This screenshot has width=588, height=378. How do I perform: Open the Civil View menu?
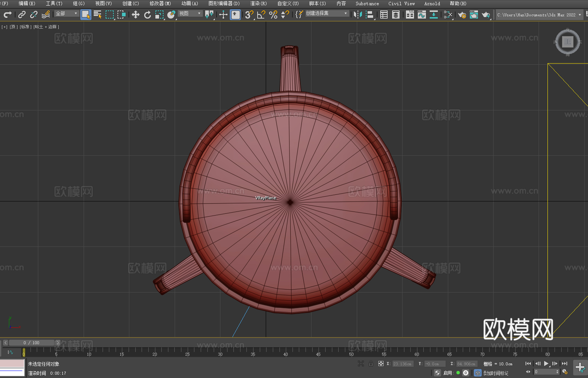coord(401,3)
